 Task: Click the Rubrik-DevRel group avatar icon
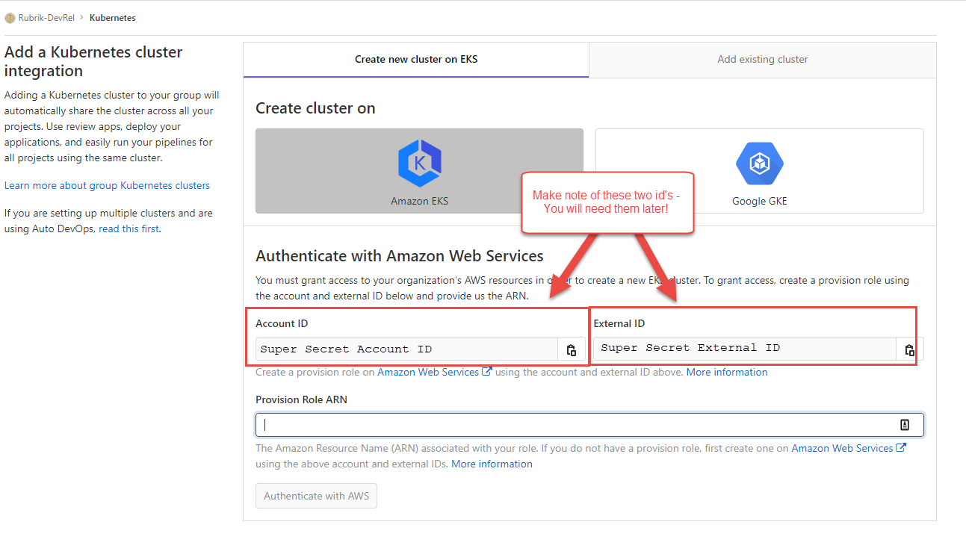tap(10, 18)
